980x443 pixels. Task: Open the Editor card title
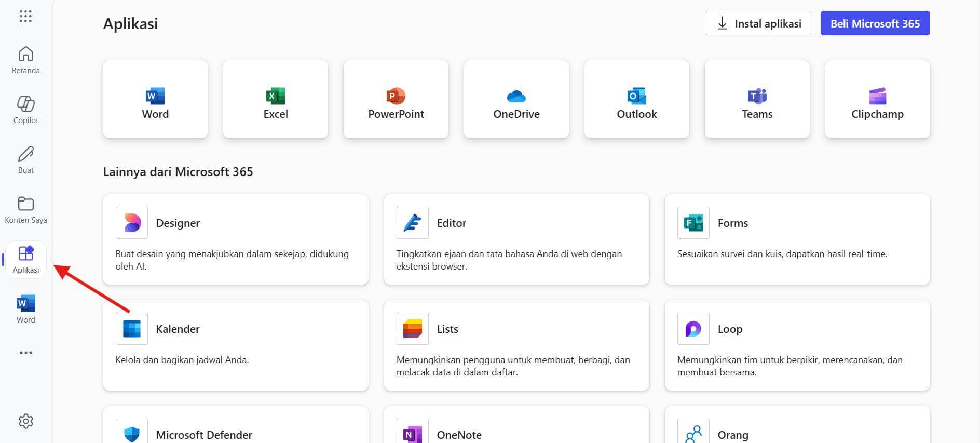[x=452, y=223]
